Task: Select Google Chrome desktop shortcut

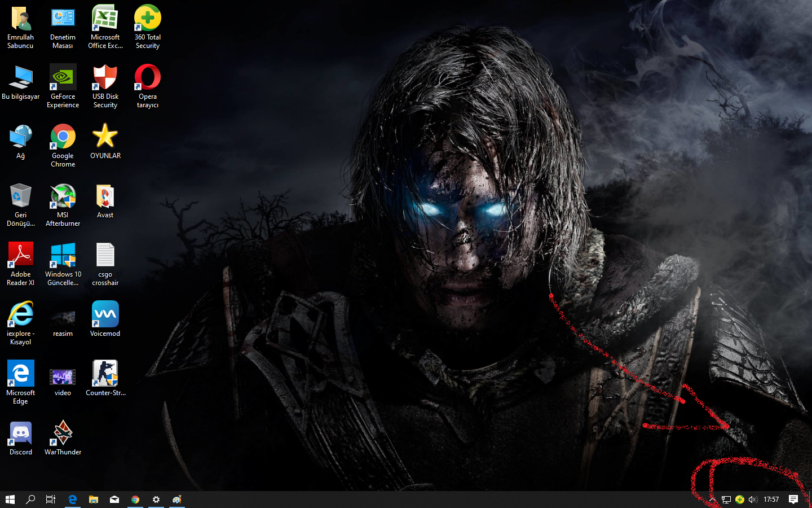Action: click(63, 146)
